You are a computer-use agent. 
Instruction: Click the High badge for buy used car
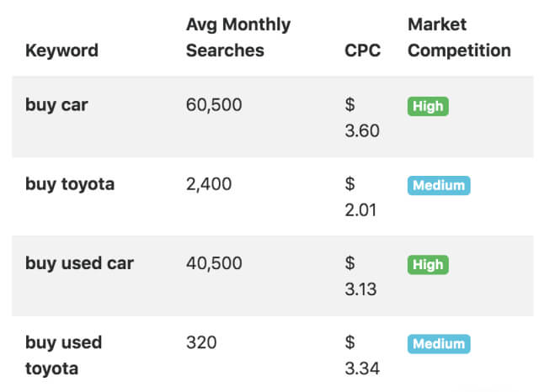click(x=428, y=265)
